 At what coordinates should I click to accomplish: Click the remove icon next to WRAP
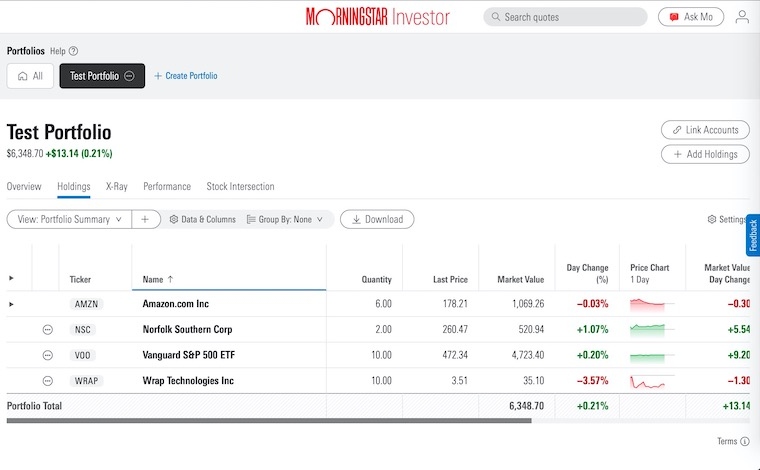(x=47, y=381)
